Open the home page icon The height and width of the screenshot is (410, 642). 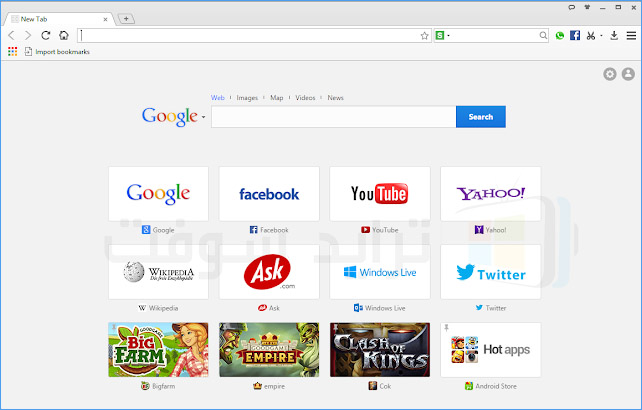63,36
